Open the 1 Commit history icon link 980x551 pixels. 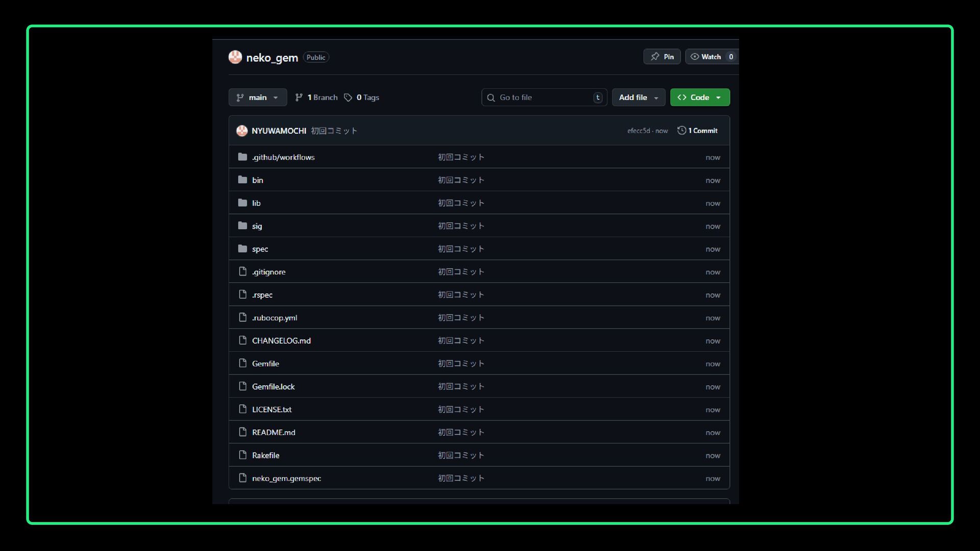(681, 131)
